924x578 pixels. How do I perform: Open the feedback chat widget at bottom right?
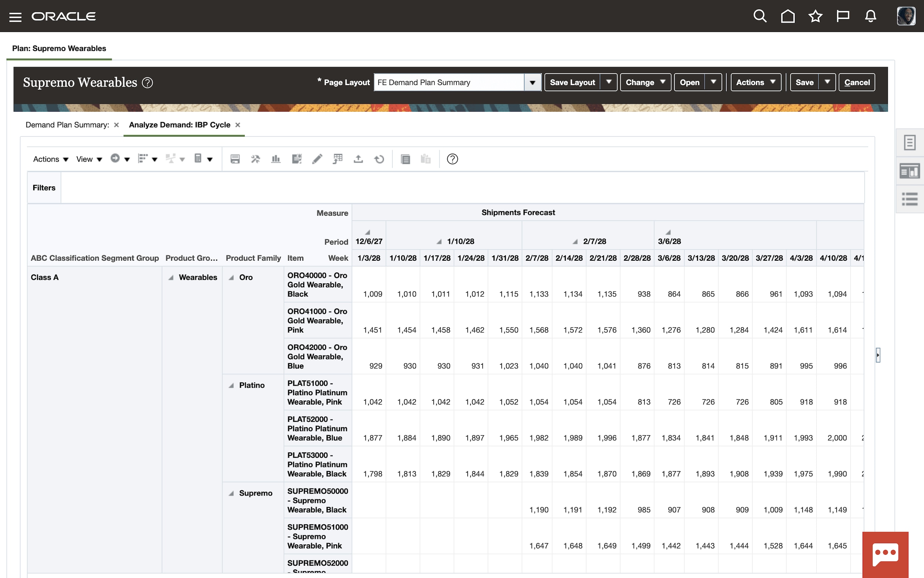coord(886,552)
